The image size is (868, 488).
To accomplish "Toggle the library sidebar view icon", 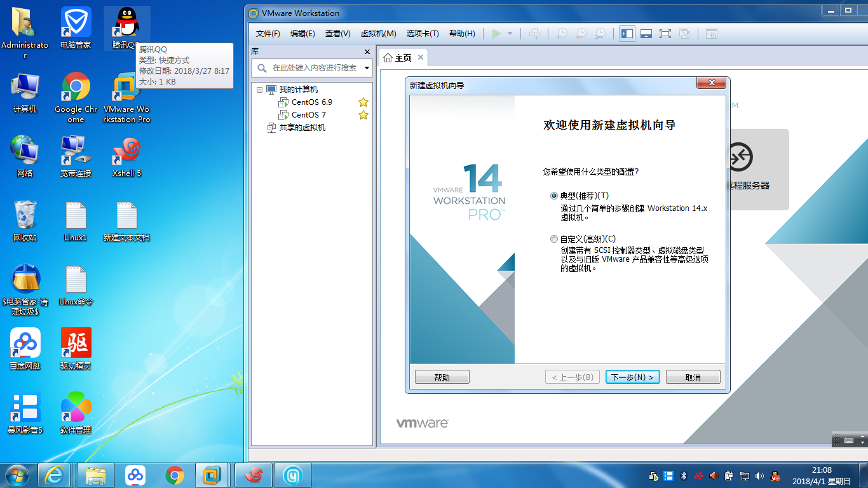I will pos(627,34).
